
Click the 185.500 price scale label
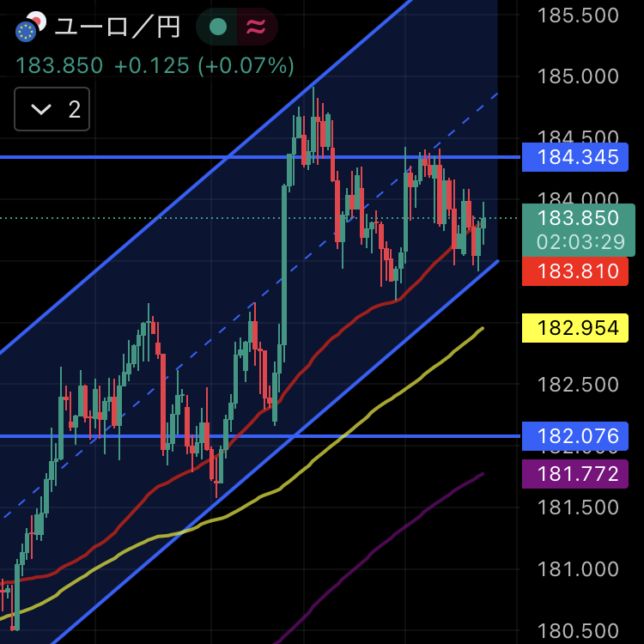pos(578,15)
